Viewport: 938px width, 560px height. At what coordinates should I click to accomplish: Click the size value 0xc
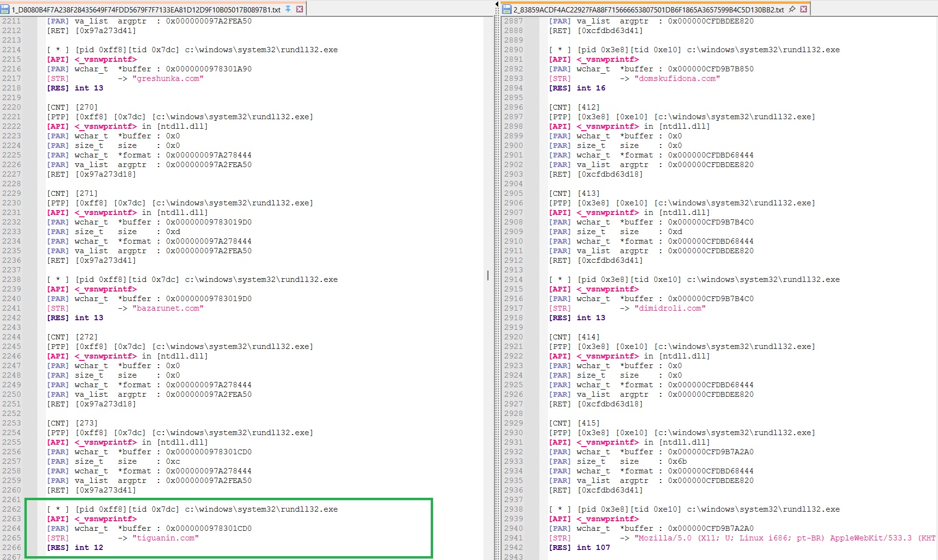coord(173,461)
